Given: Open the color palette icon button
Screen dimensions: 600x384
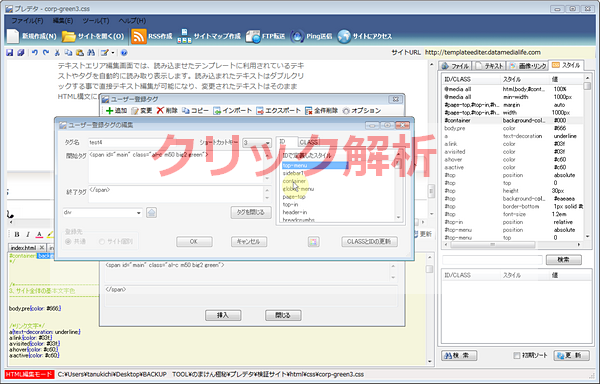Looking at the screenshot, I should pos(313,241).
